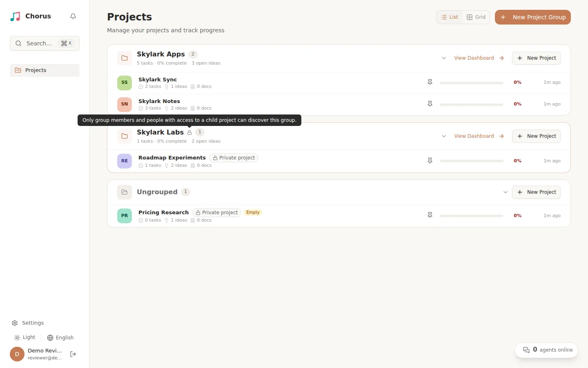Pin the Roadmap Experiments project
The height and width of the screenshot is (368, 588).
pyautogui.click(x=430, y=161)
